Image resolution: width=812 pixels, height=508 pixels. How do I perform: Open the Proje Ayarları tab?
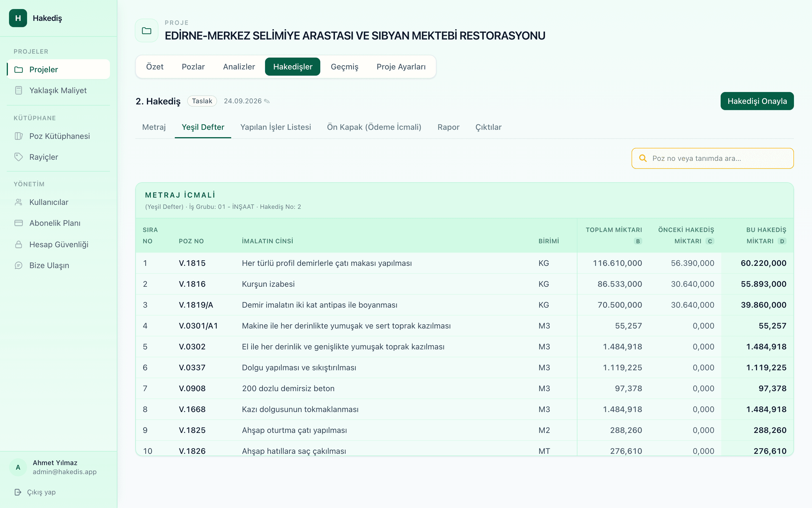tap(401, 67)
